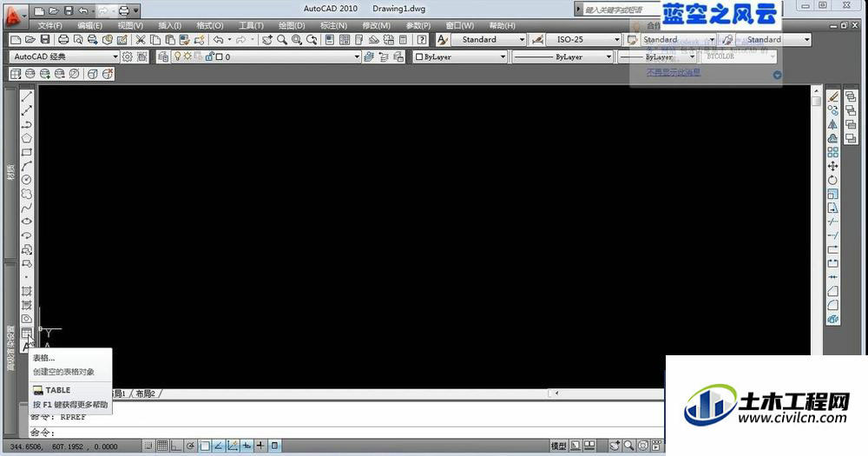Select the Revision Cloud tool

27,194
